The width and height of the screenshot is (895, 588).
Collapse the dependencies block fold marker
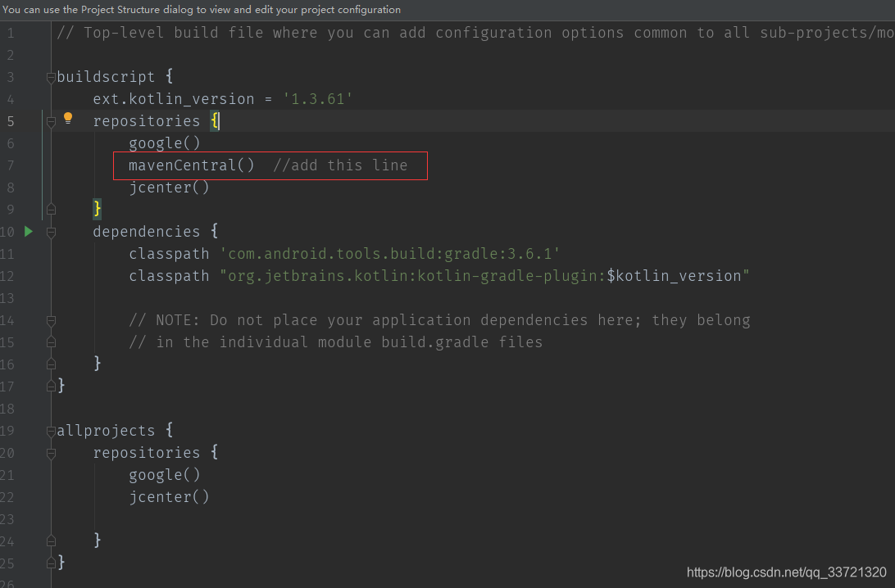click(51, 232)
